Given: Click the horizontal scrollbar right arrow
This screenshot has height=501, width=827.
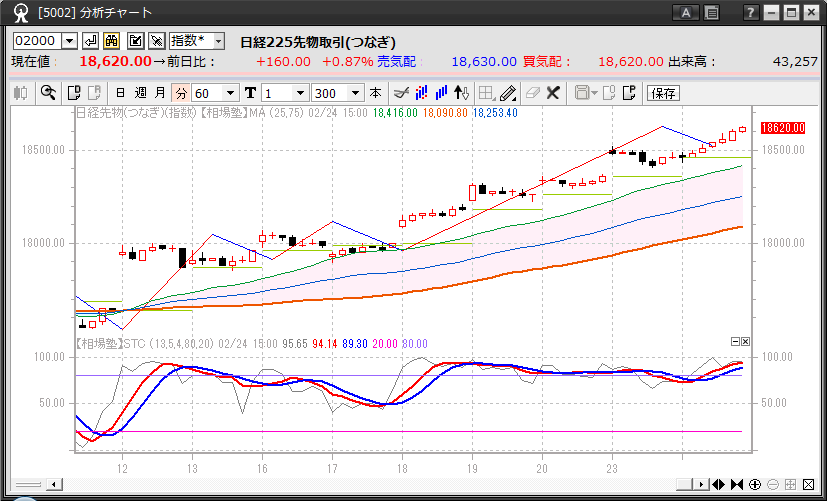Looking at the screenshot, I should tap(701, 485).
